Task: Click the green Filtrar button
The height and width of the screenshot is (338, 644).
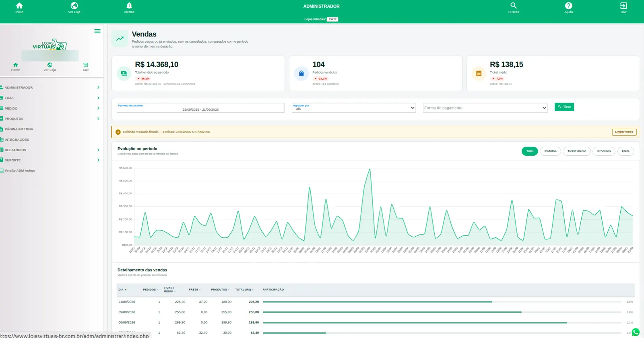Action: click(x=564, y=107)
